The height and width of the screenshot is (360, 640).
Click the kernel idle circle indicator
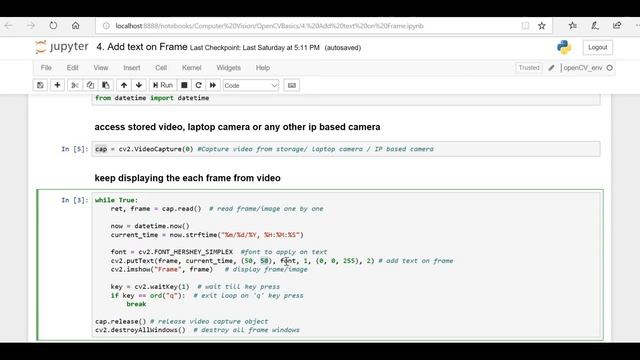click(x=609, y=68)
